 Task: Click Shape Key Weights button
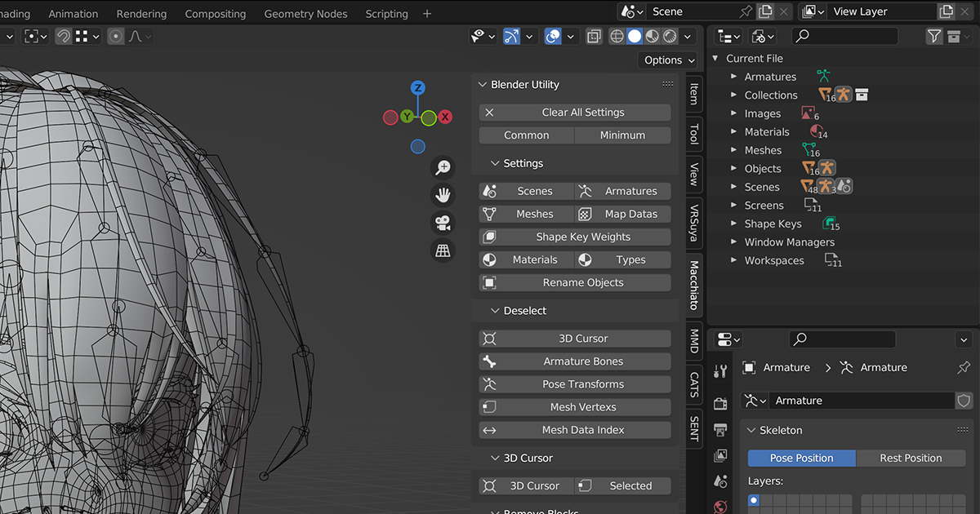575,237
